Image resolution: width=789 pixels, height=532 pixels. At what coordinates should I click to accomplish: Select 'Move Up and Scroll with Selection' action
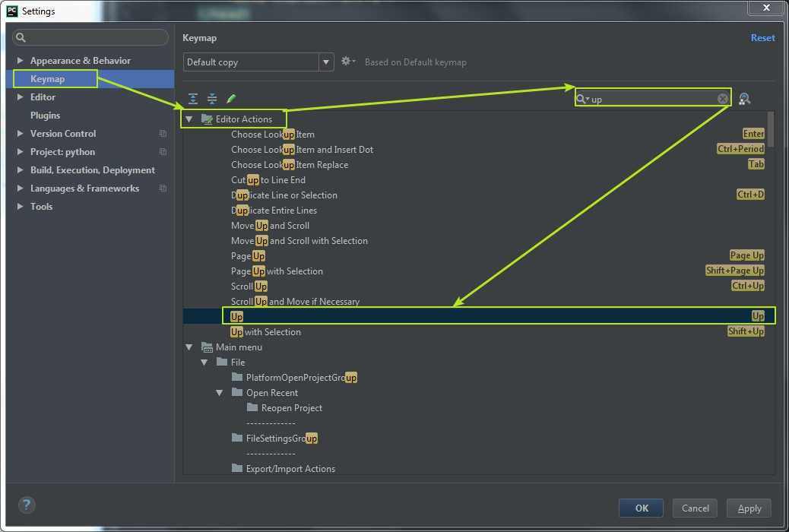(299, 241)
